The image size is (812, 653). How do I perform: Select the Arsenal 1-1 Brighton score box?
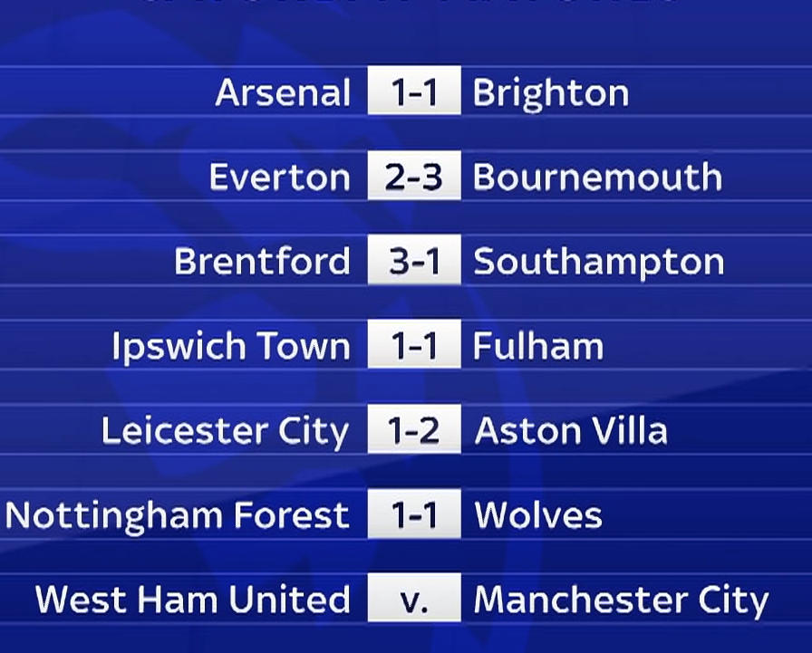[414, 90]
